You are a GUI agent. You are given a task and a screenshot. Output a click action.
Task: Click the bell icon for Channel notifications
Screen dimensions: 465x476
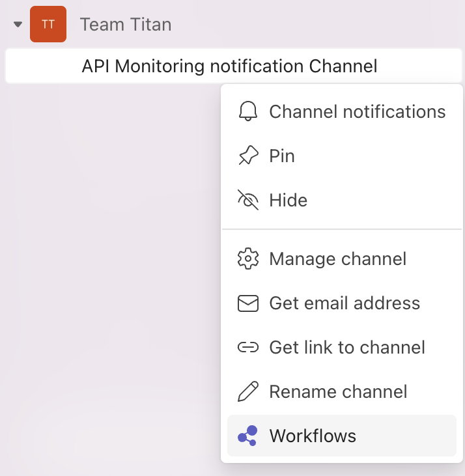coord(248,111)
